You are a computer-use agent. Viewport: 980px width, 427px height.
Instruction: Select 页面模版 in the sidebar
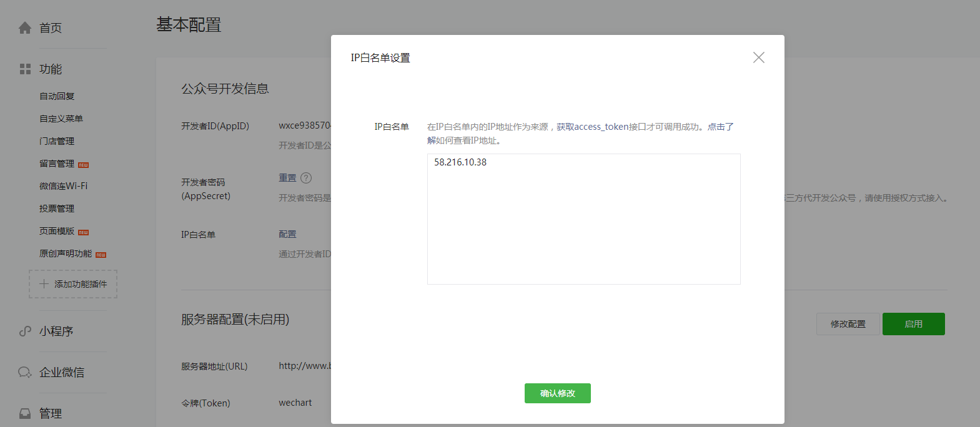click(57, 231)
